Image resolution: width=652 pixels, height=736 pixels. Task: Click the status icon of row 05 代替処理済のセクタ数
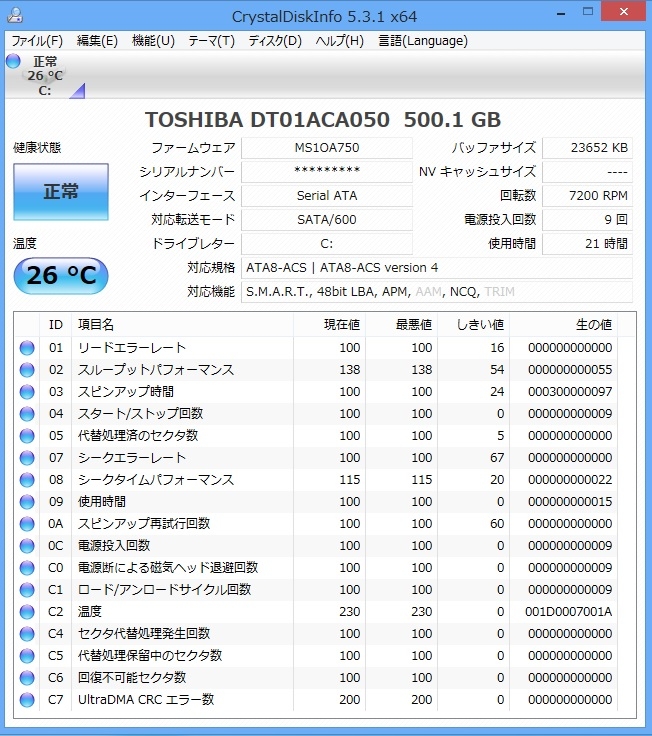pos(27,436)
